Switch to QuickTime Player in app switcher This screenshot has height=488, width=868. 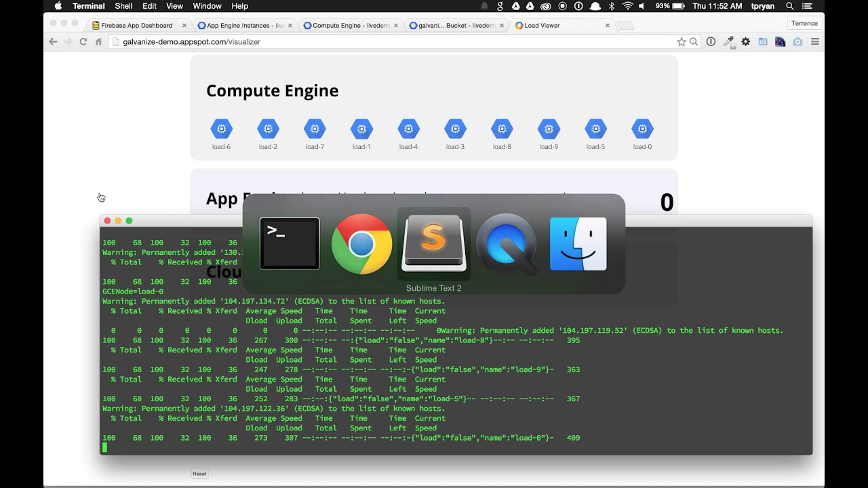[x=506, y=244]
